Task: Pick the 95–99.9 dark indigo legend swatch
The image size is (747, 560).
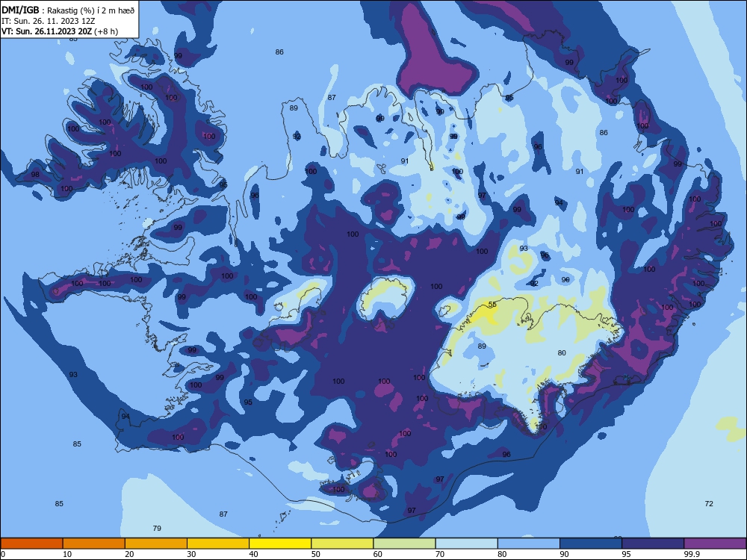Action: 653,544
